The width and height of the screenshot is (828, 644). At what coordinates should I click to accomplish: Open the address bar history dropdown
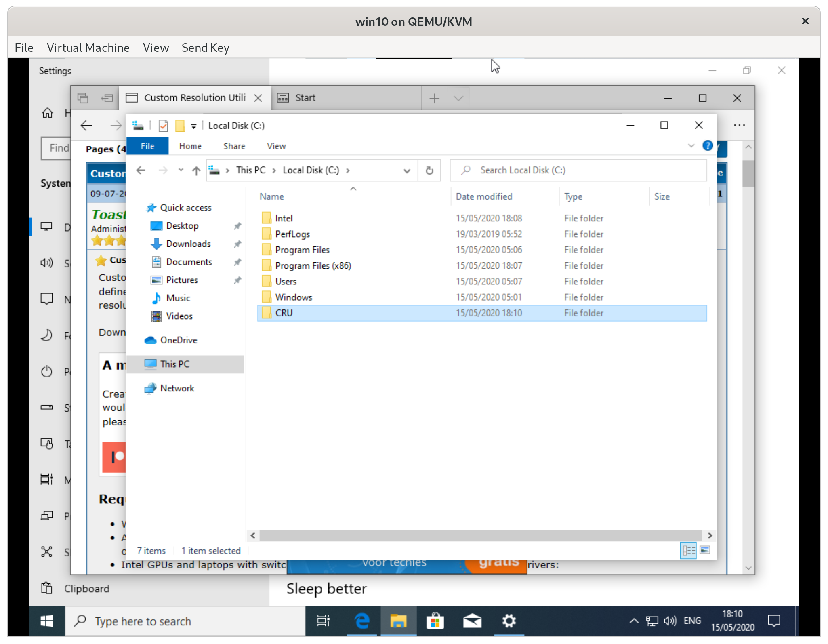pyautogui.click(x=407, y=170)
